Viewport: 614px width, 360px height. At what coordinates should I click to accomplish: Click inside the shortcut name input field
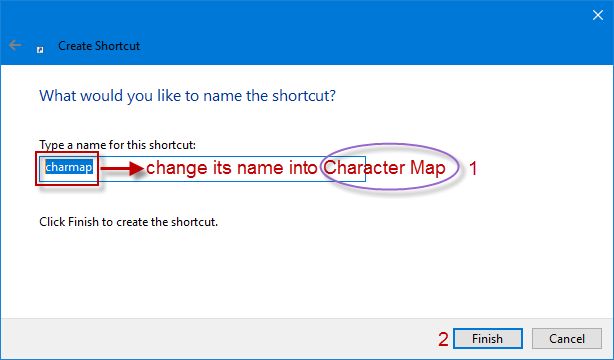(202, 168)
